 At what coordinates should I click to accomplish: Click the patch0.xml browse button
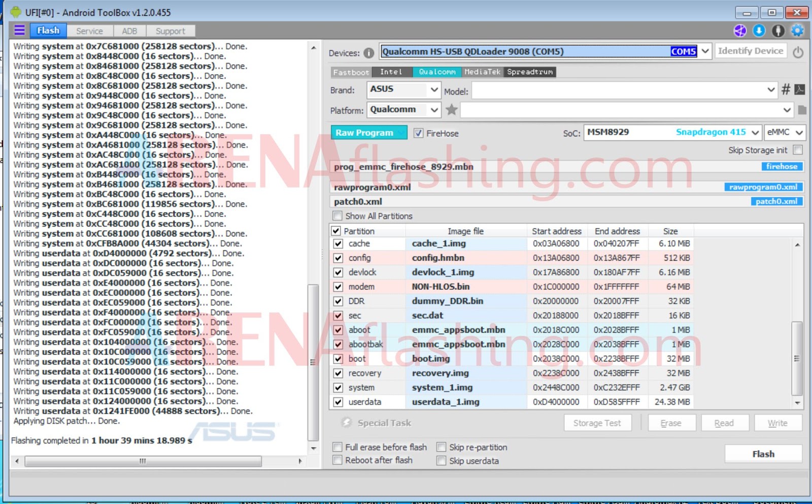[776, 201]
